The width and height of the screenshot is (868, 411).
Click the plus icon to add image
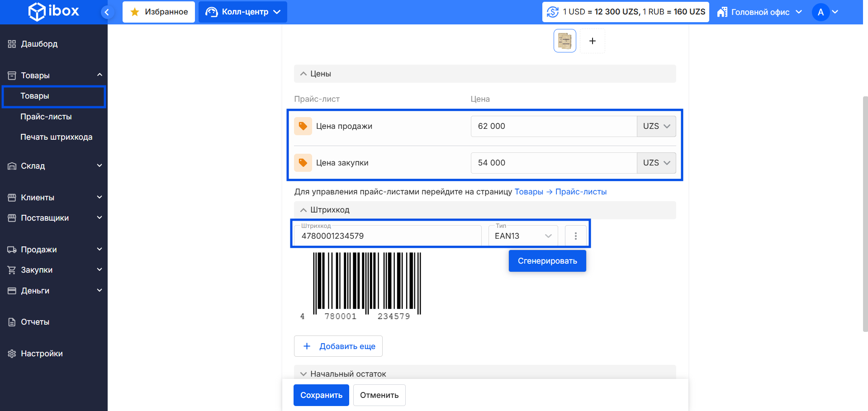592,41
